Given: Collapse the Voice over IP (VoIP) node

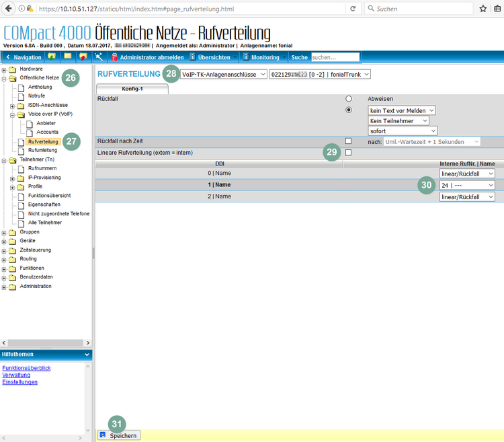Looking at the screenshot, I should (12, 115).
